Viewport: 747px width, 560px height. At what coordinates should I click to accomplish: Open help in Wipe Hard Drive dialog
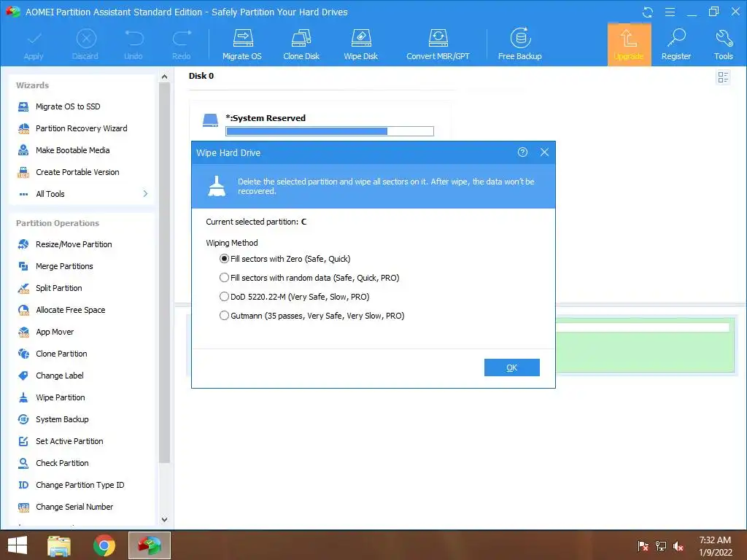522,152
